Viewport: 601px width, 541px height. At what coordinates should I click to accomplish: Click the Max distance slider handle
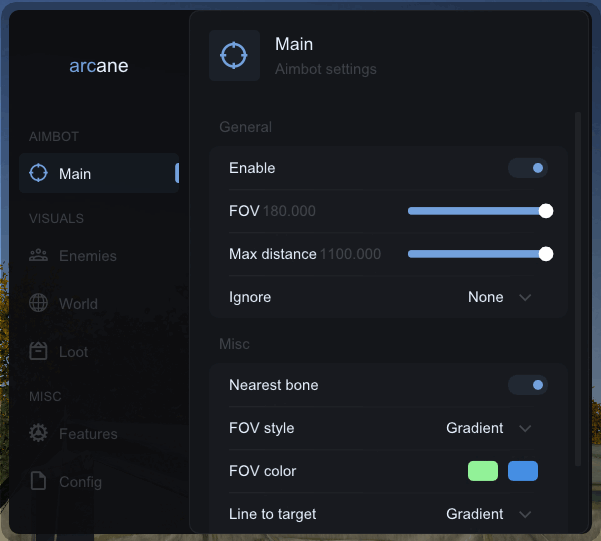click(546, 254)
